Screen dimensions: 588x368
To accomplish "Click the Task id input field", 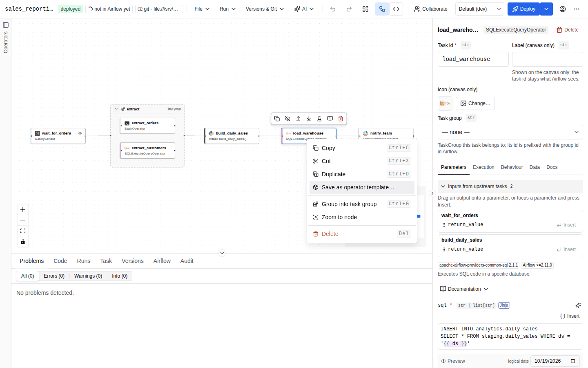I will coord(473,59).
